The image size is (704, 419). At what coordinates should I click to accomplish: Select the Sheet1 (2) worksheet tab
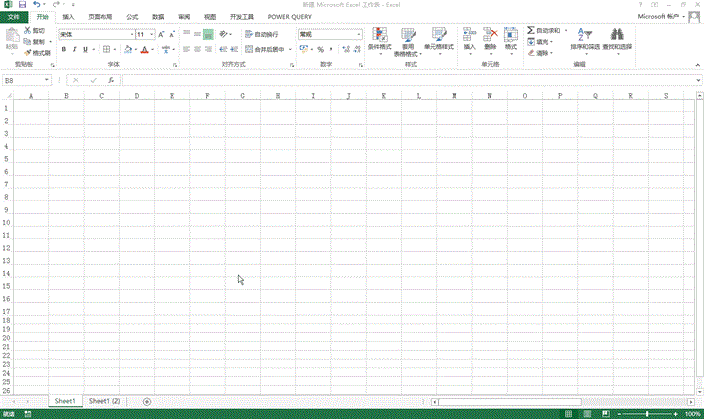pos(104,401)
